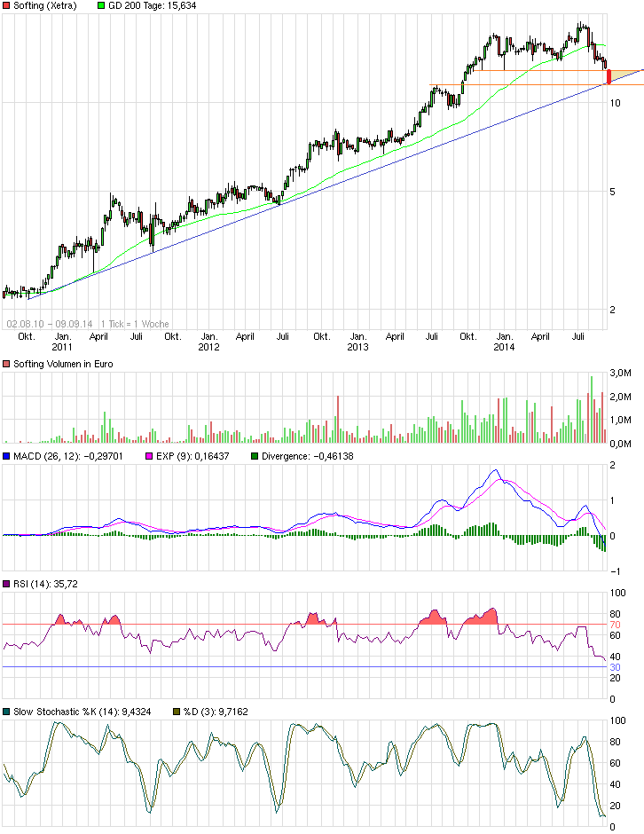Image resolution: width=644 pixels, height=834 pixels.
Task: Click the '2013' year label on time axis
Action: [357, 347]
